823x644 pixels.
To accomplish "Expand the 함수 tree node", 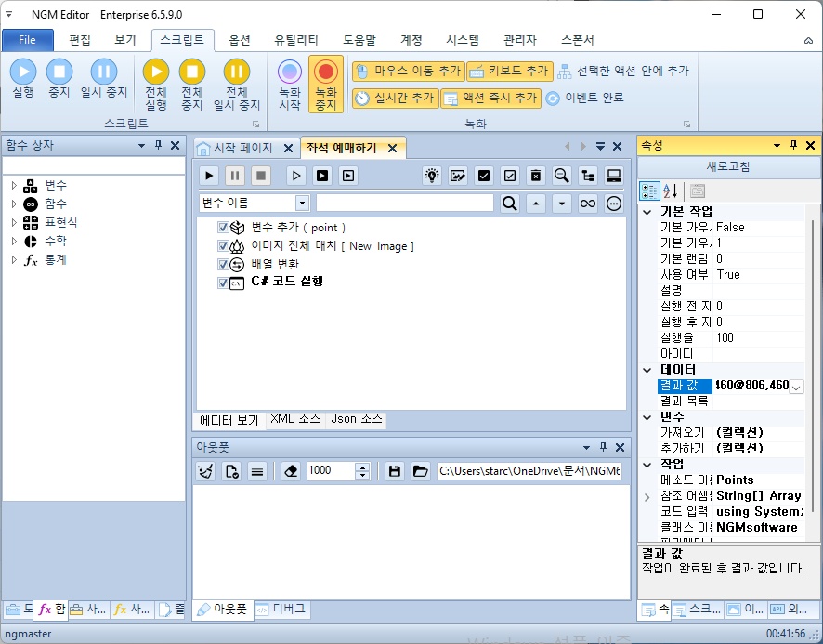I will tap(14, 204).
